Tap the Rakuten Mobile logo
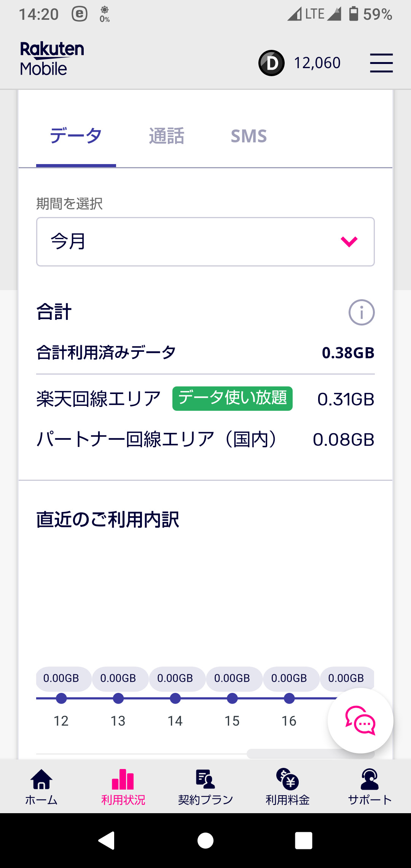 (x=52, y=59)
